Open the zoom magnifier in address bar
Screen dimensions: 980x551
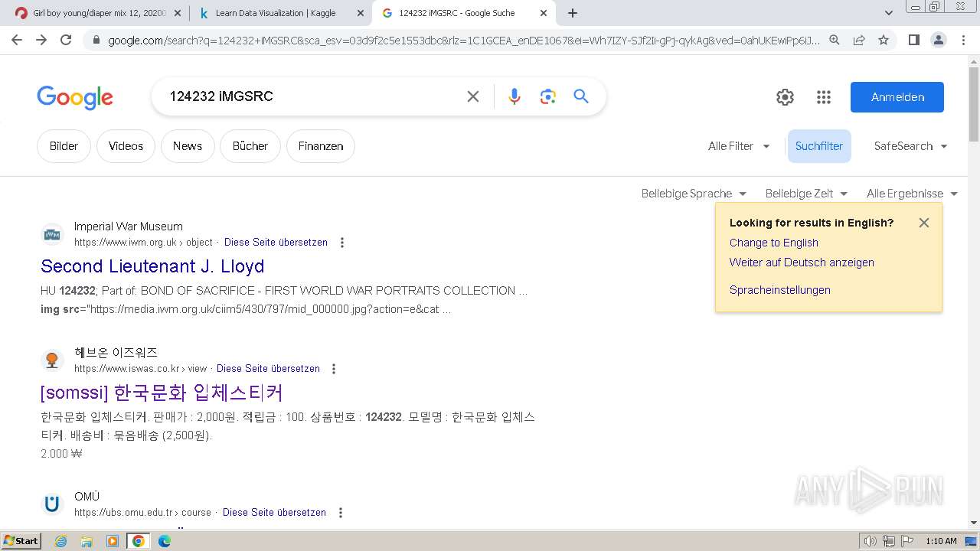[835, 40]
